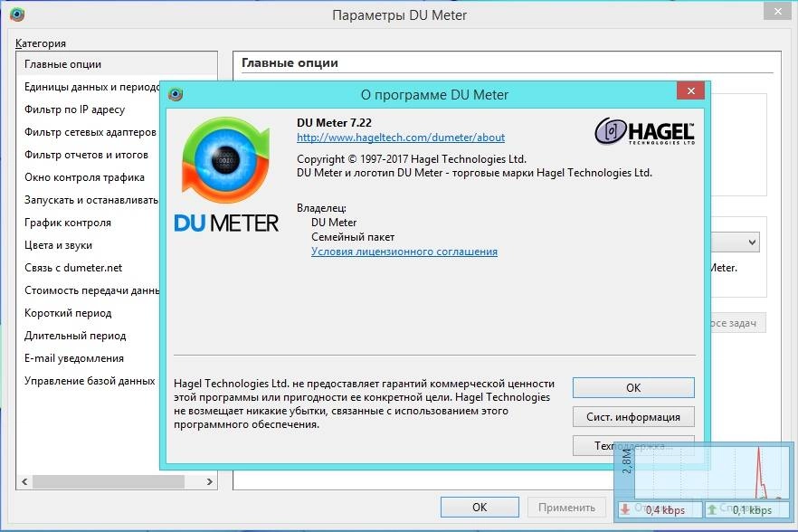Close the Параметры DU Meter window
The height and width of the screenshot is (532, 798).
pos(778,11)
